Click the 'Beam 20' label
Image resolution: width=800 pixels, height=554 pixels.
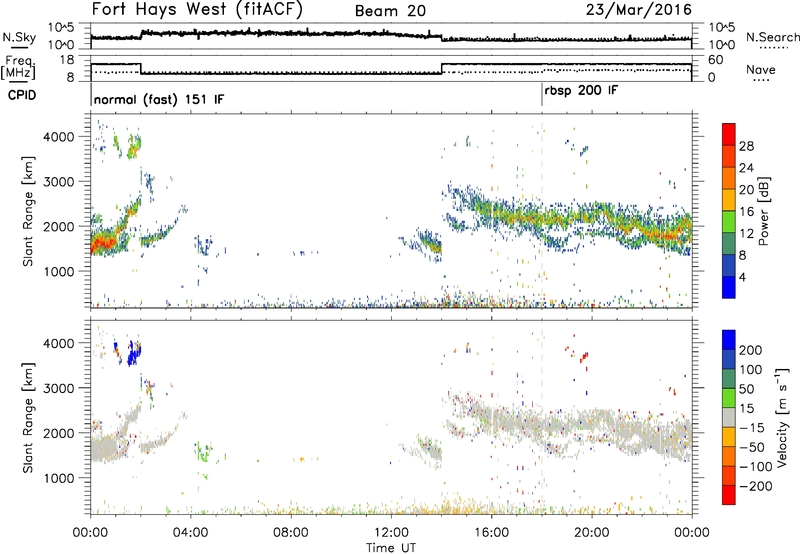click(x=390, y=11)
